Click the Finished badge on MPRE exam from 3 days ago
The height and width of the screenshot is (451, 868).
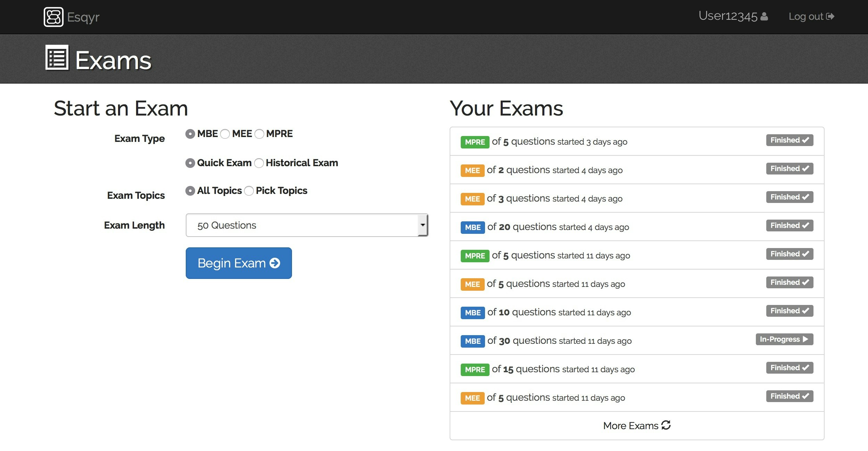790,140
